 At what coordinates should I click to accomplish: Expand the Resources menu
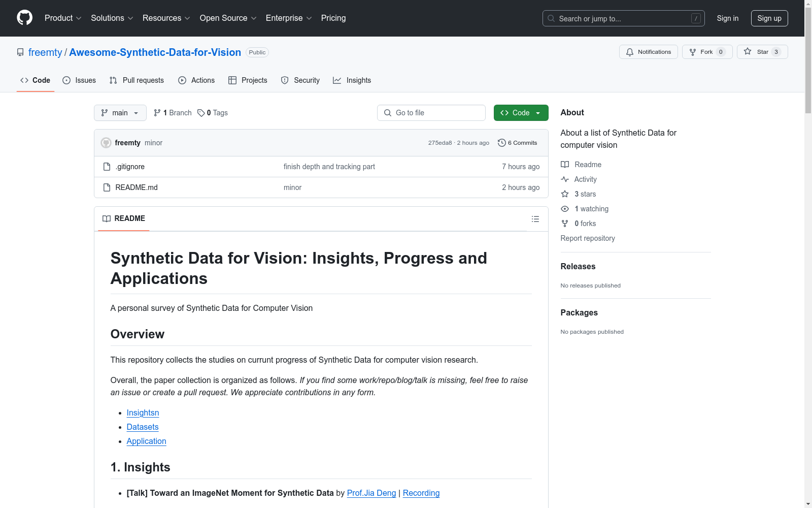(x=166, y=18)
